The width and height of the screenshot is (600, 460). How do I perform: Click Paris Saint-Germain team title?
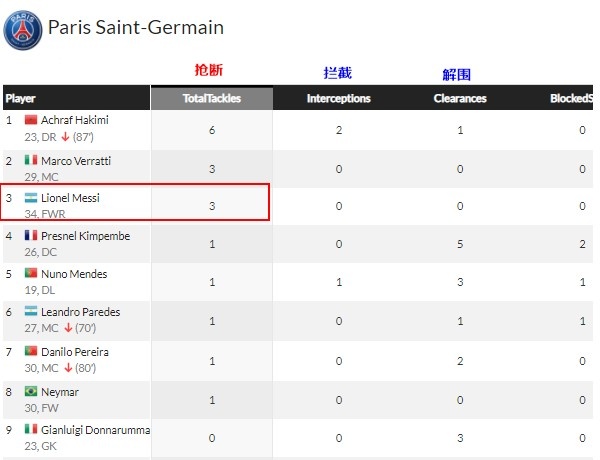136,28
